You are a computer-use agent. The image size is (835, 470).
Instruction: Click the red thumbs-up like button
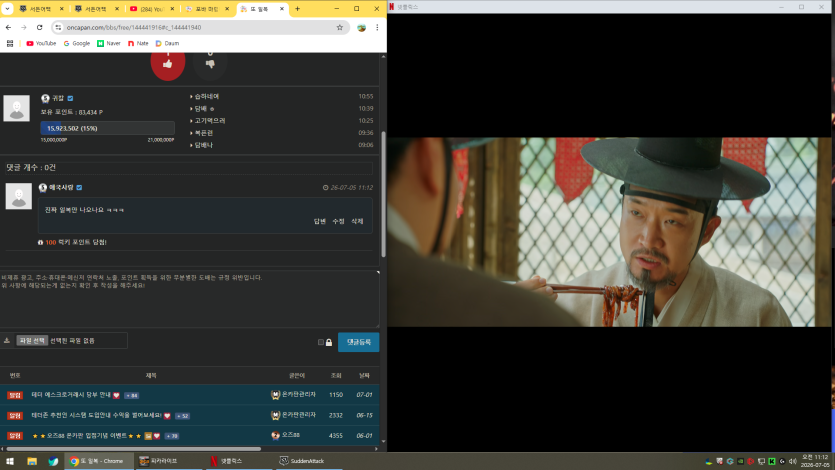pyautogui.click(x=168, y=63)
